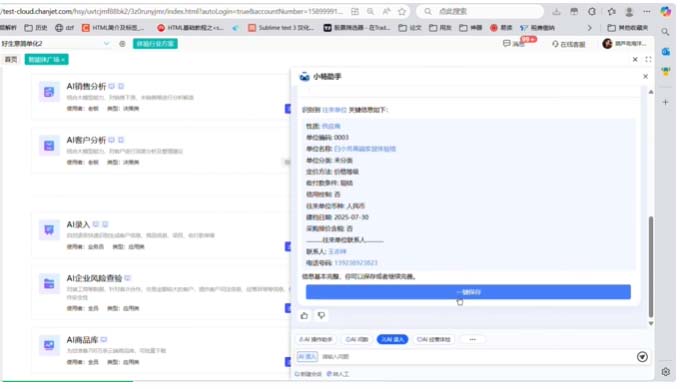Click the assistant chat vertical scrollbar
Viewport: 681px width, 389px height.
pos(651,267)
